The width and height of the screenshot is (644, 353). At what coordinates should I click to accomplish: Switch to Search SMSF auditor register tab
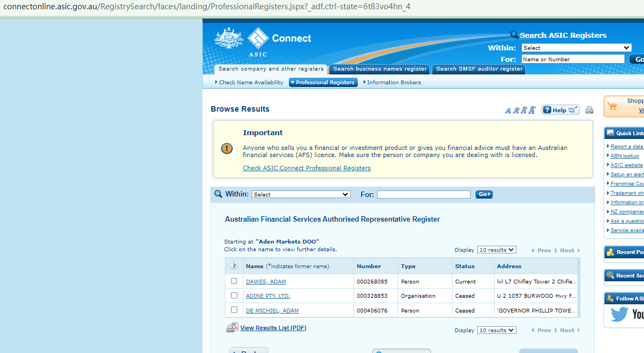[x=479, y=69]
